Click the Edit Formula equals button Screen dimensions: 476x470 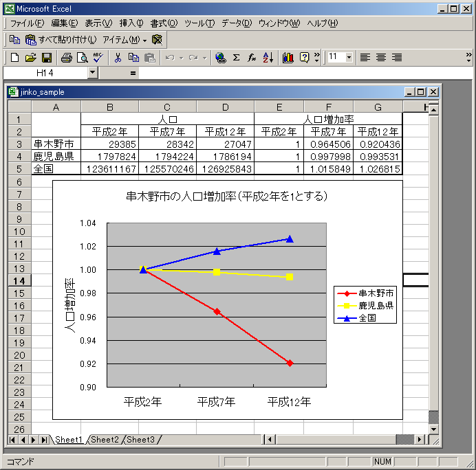133,73
